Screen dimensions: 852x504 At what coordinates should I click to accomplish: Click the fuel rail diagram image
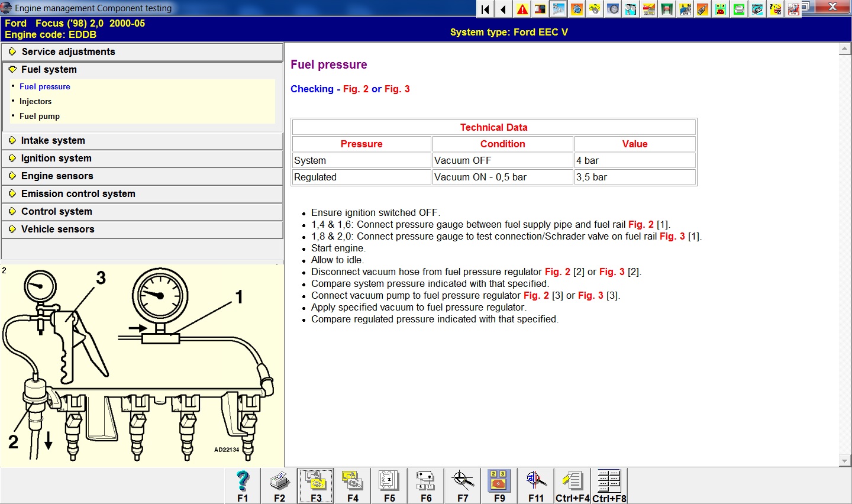pos(141,365)
